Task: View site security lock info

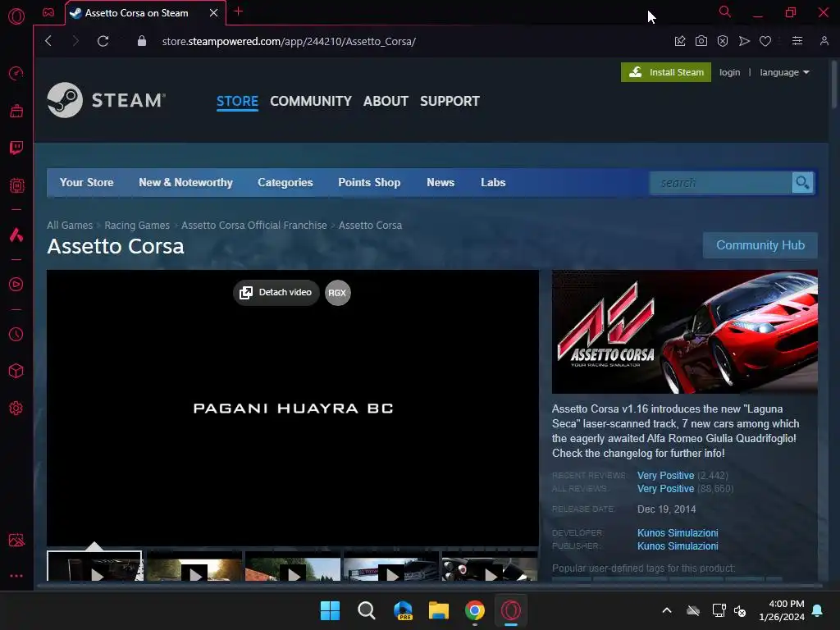Action: [x=141, y=41]
